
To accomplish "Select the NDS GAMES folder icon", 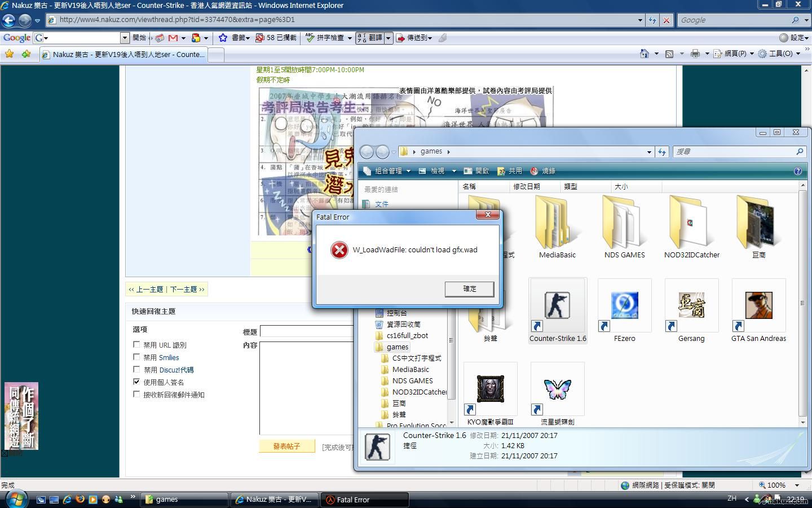I will [624, 224].
